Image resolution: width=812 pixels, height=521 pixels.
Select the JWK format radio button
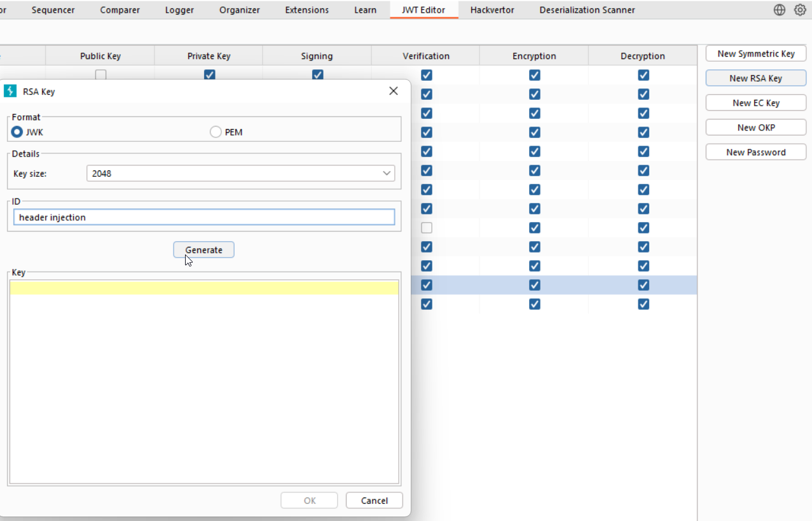(17, 132)
